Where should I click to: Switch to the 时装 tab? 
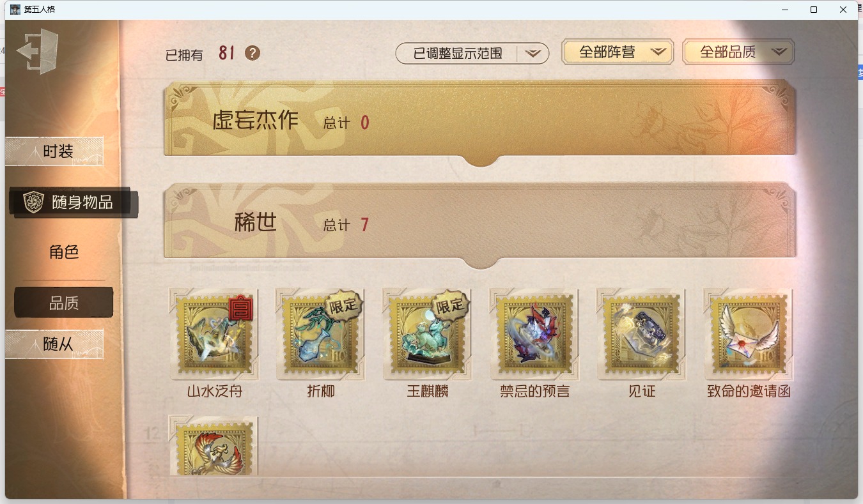54,151
